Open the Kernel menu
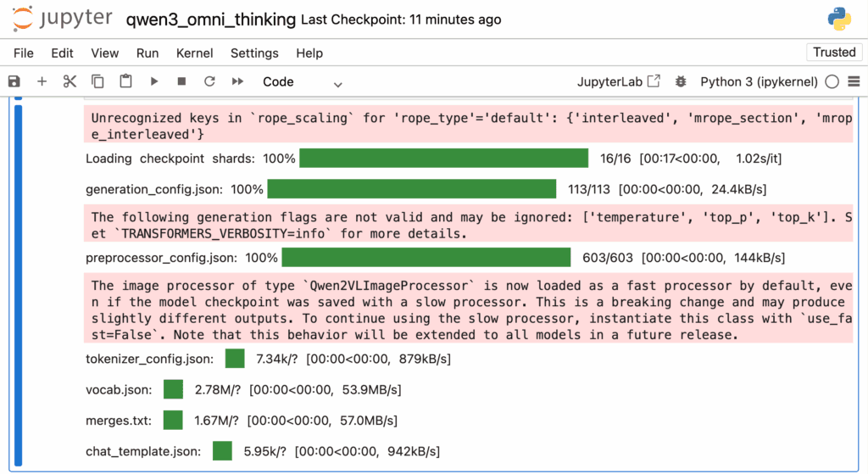Image resolution: width=868 pixels, height=474 pixels. [x=194, y=53]
